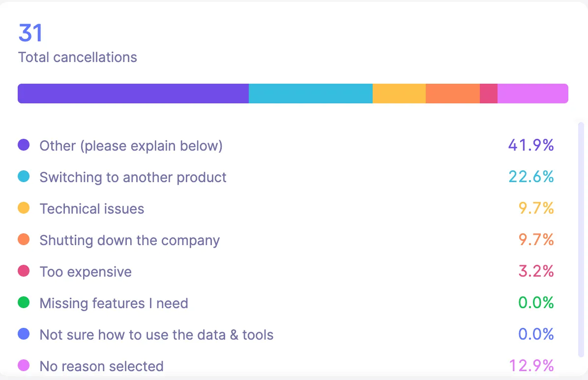Viewport: 588px width, 380px height.
Task: Click the cyan dot for Switching to another product
Action: pyautogui.click(x=24, y=177)
